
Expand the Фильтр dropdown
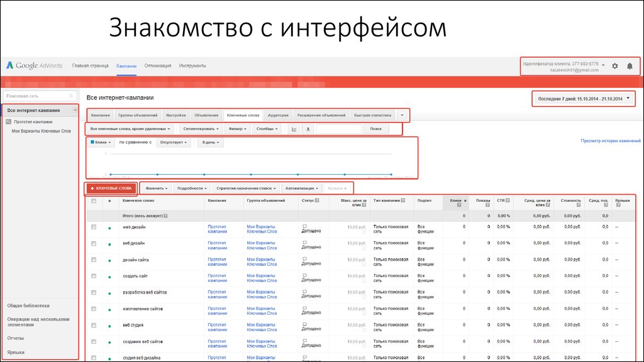pyautogui.click(x=237, y=129)
